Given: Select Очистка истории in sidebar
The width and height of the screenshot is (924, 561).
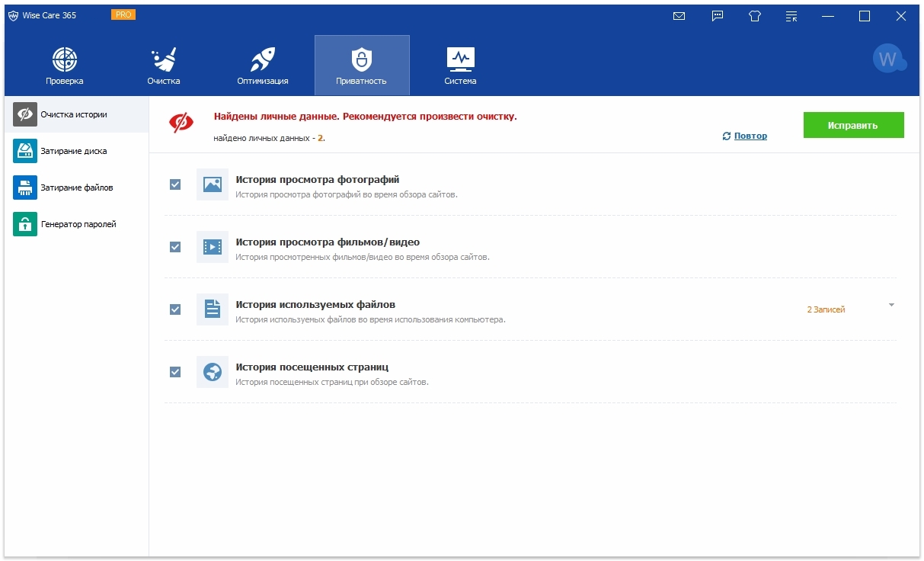Looking at the screenshot, I should (74, 114).
